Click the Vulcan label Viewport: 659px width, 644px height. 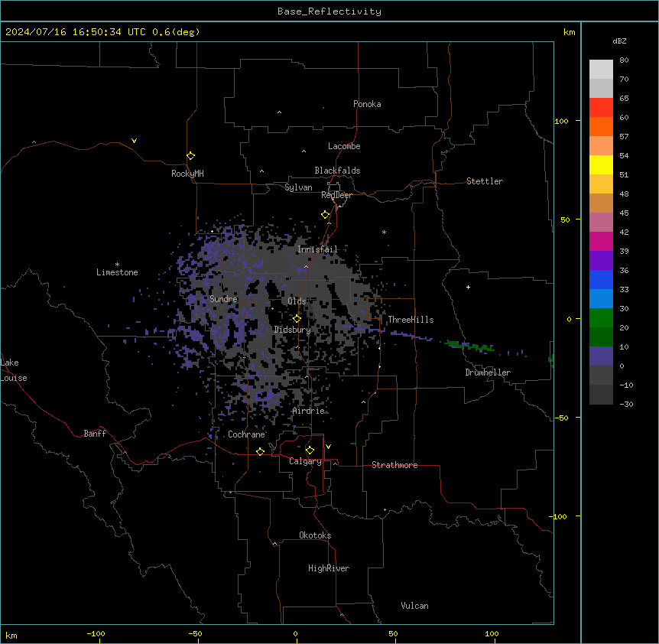click(x=414, y=606)
